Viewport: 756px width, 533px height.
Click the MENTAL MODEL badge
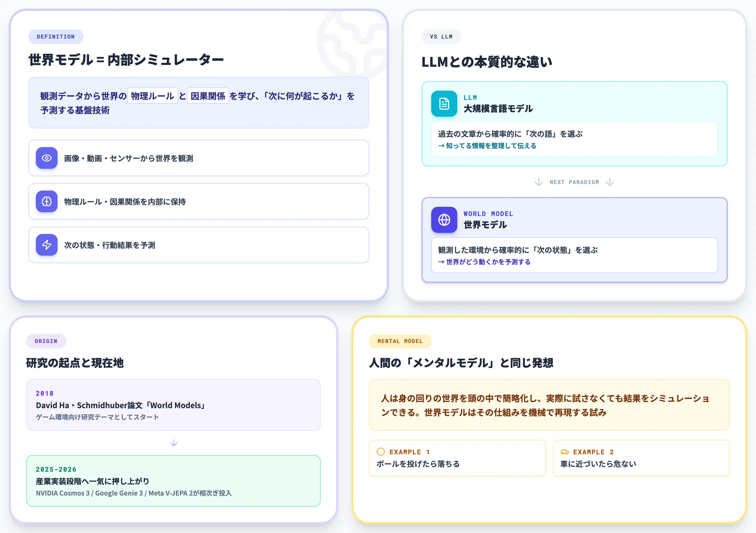tap(400, 341)
